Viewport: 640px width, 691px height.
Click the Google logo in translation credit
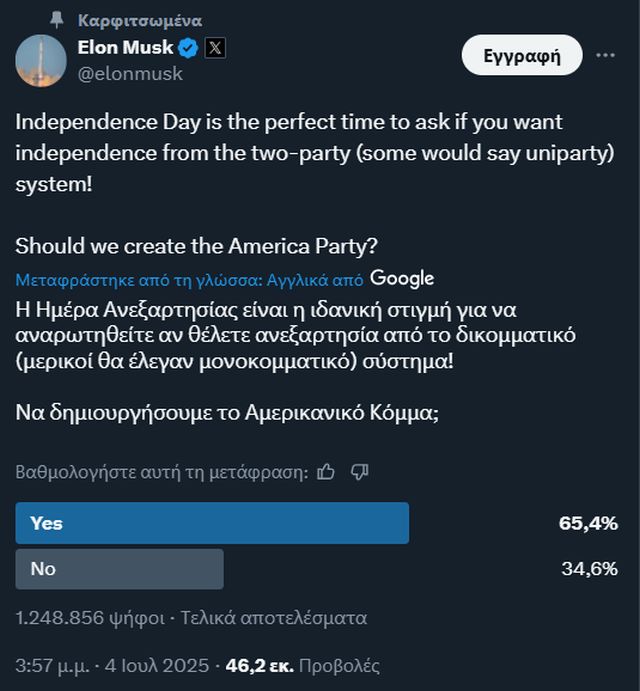pyautogui.click(x=402, y=278)
